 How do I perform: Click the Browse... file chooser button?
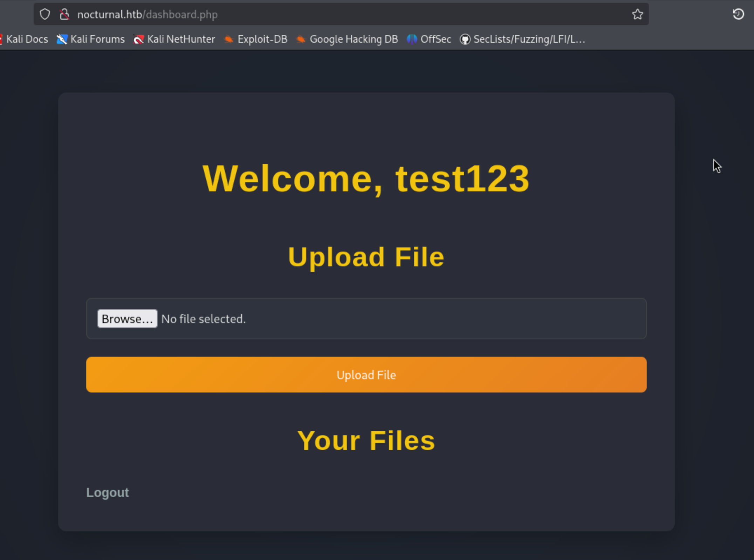127,319
